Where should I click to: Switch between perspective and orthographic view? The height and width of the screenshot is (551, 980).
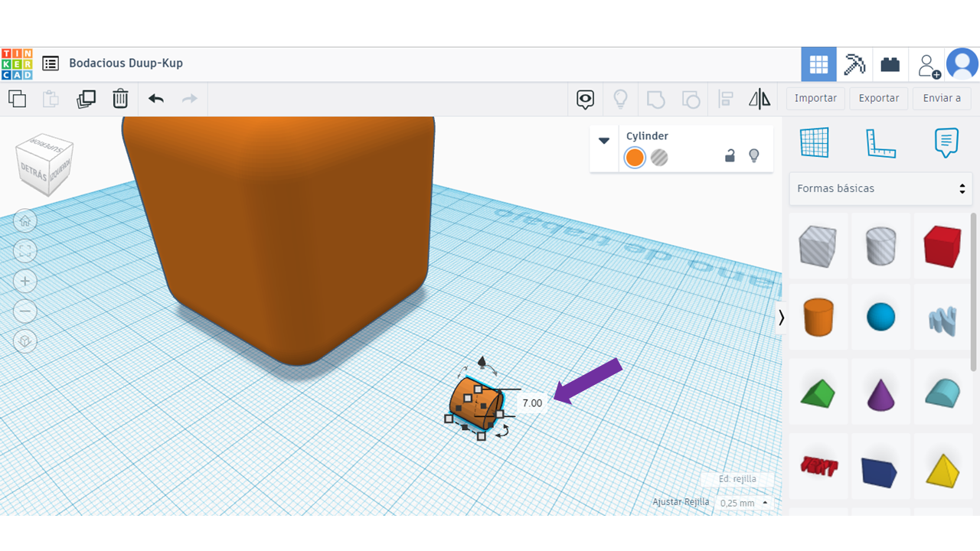pyautogui.click(x=25, y=341)
